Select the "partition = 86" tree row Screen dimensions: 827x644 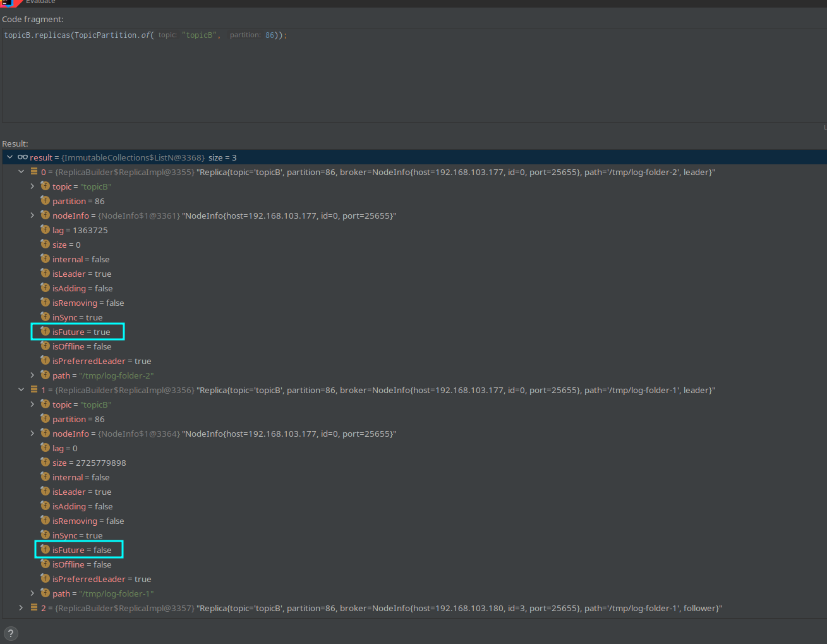73,200
